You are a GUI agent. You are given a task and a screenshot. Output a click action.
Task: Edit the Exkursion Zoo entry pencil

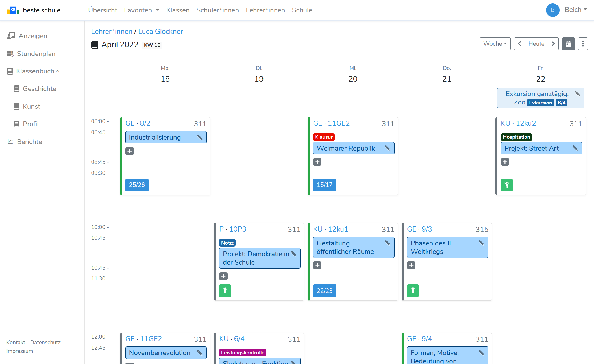[x=577, y=93]
